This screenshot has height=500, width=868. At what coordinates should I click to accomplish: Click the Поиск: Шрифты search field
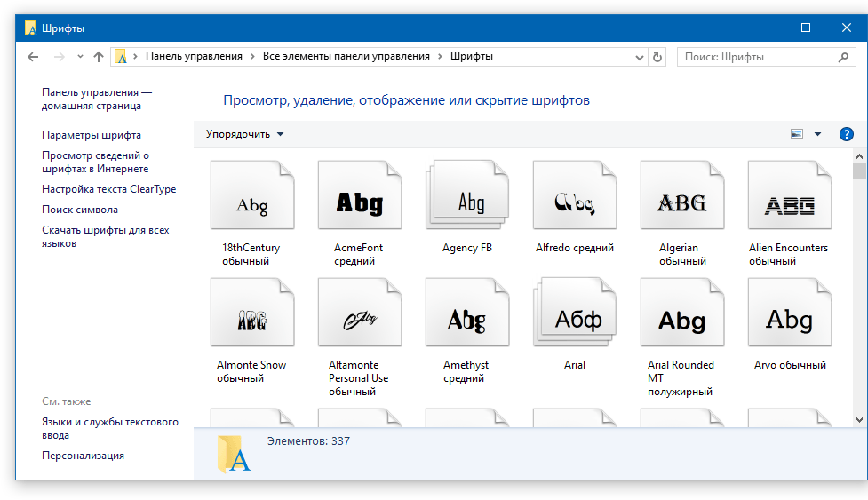[x=758, y=57]
